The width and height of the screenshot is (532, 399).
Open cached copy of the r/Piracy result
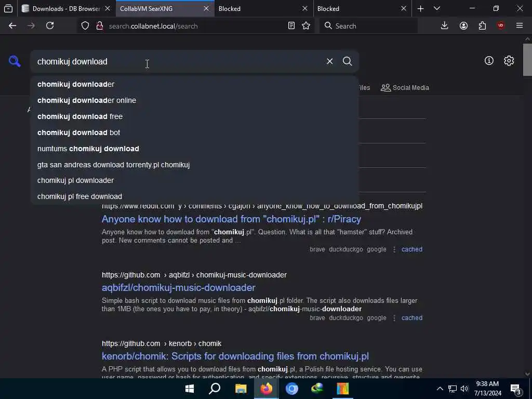click(412, 249)
